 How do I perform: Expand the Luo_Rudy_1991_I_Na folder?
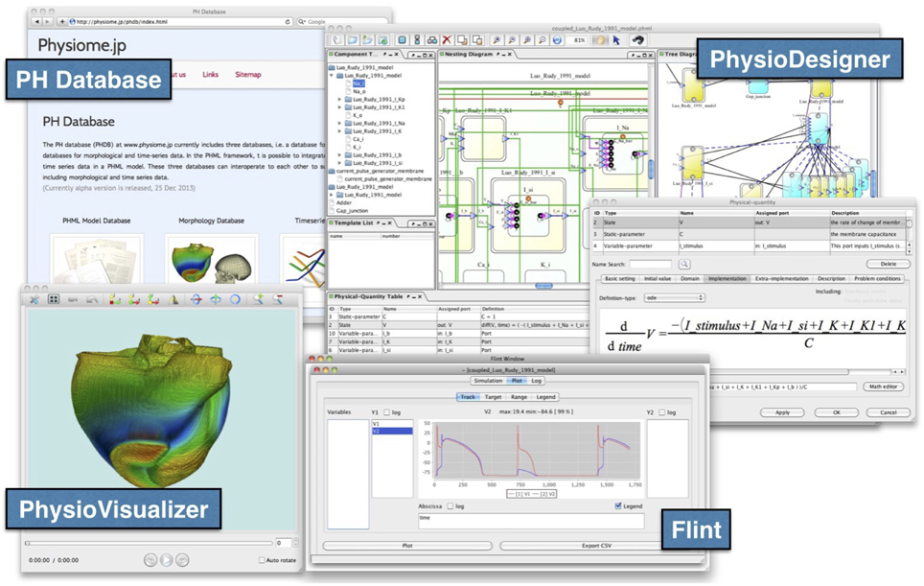(x=339, y=123)
